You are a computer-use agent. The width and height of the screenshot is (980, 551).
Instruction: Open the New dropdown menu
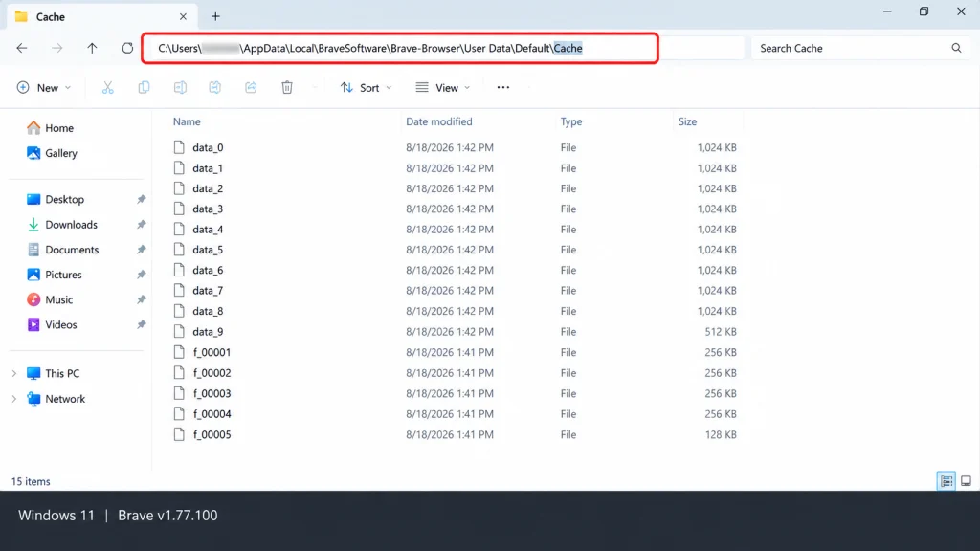[x=44, y=87]
